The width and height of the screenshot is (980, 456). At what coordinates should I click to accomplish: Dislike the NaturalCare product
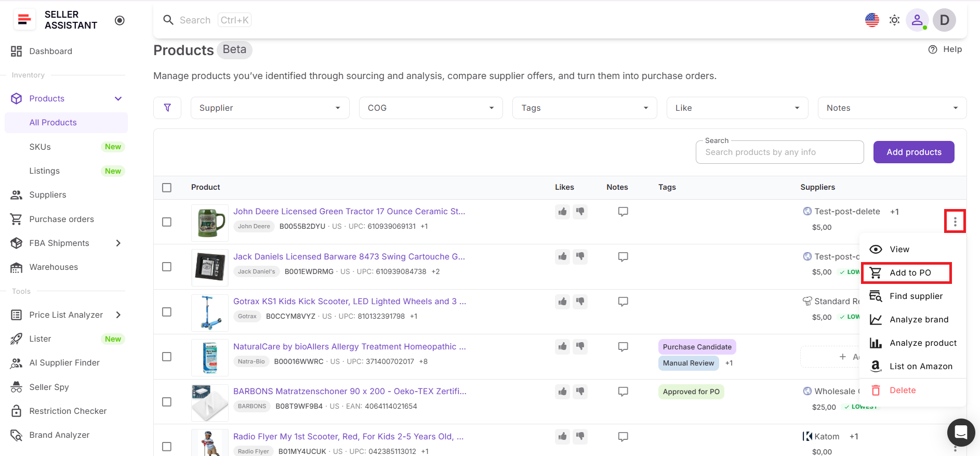(x=580, y=346)
